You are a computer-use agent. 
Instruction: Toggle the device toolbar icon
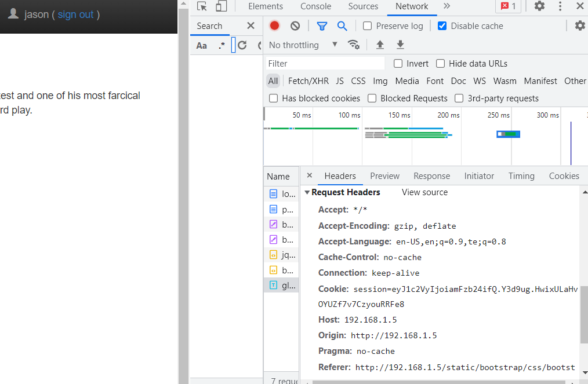(x=222, y=6)
